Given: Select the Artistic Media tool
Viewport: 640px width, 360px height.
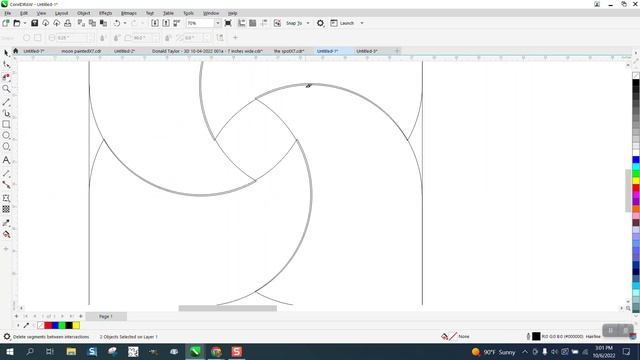Looking at the screenshot, I should click(6, 113).
